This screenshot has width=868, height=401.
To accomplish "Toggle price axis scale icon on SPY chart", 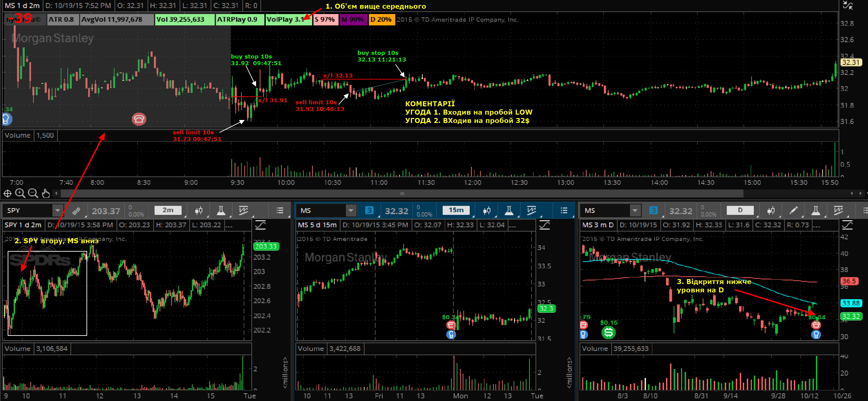I will coord(260,225).
